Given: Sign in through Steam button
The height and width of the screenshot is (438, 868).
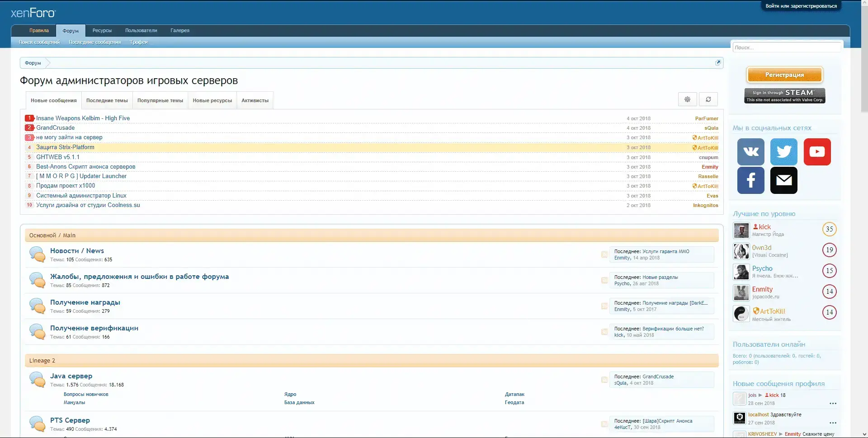Looking at the screenshot, I should click(784, 96).
